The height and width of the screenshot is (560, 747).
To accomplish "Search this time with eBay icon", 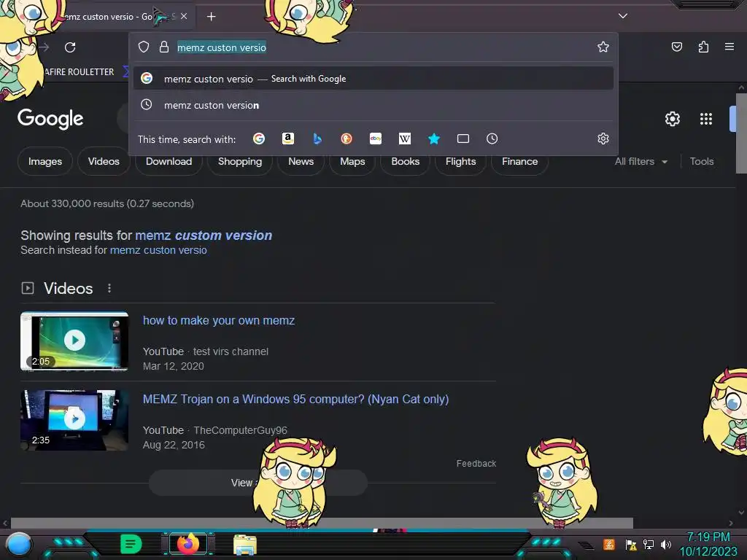I will click(x=376, y=139).
